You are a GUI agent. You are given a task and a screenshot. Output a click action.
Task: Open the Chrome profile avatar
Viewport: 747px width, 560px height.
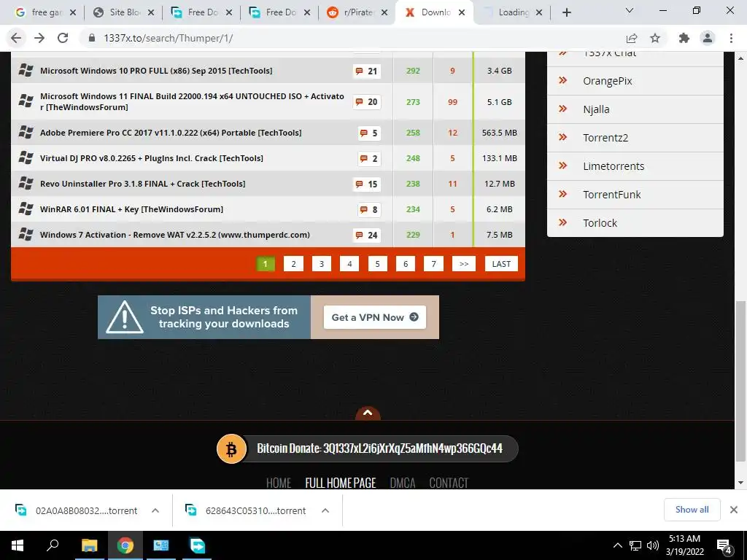pyautogui.click(x=708, y=38)
